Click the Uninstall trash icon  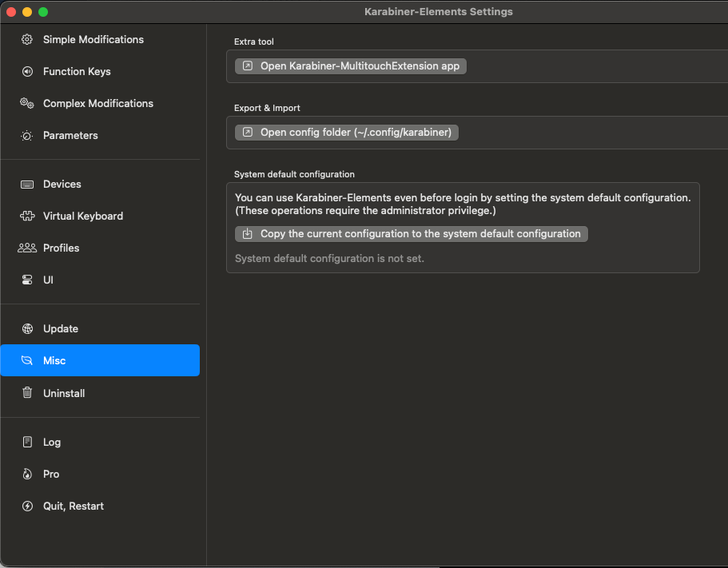27,393
